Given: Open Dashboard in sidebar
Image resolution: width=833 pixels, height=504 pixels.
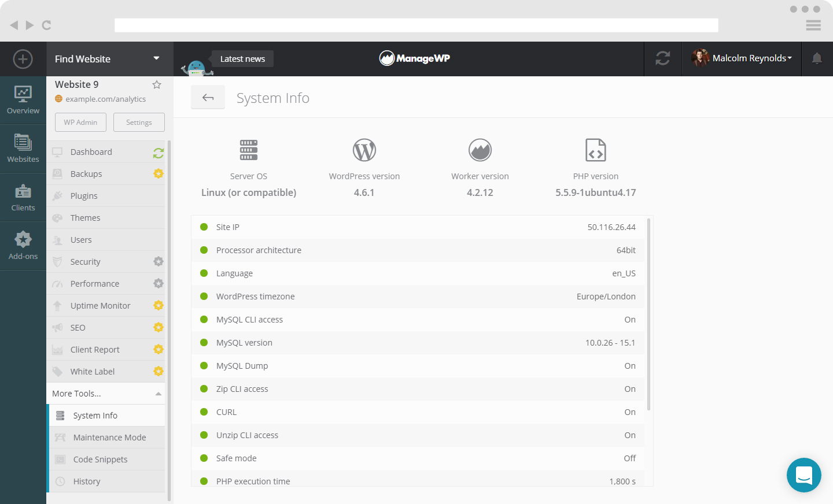Looking at the screenshot, I should click(106, 152).
